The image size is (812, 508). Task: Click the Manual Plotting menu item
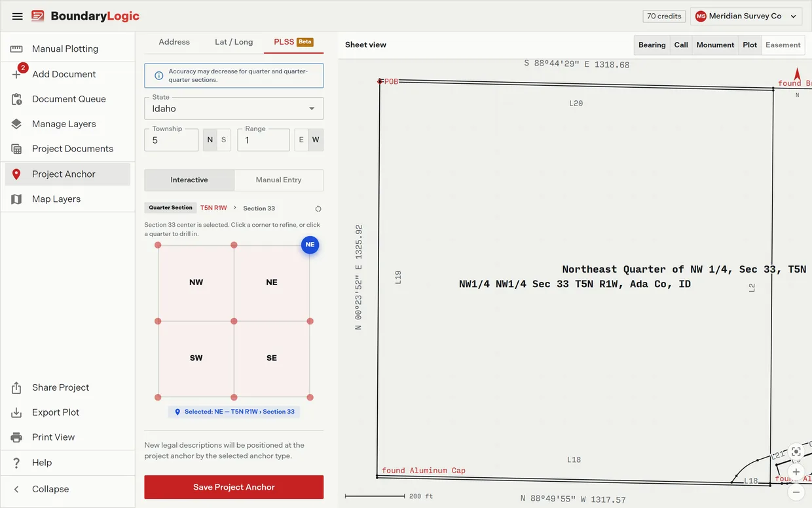coord(67,49)
